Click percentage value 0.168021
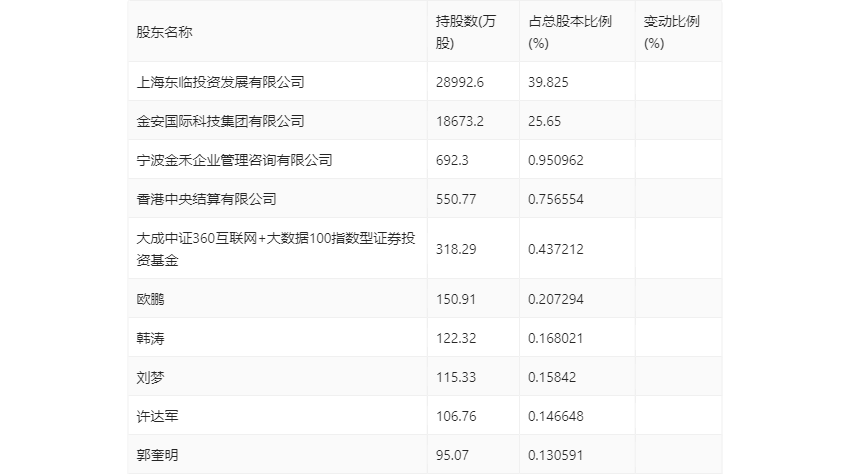Image resolution: width=850 pixels, height=474 pixels. pos(556,338)
